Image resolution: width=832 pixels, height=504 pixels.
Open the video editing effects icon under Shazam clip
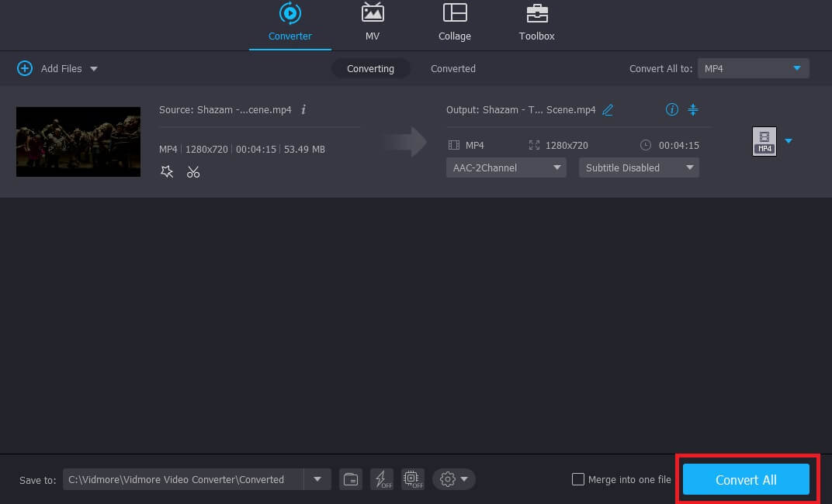166,171
